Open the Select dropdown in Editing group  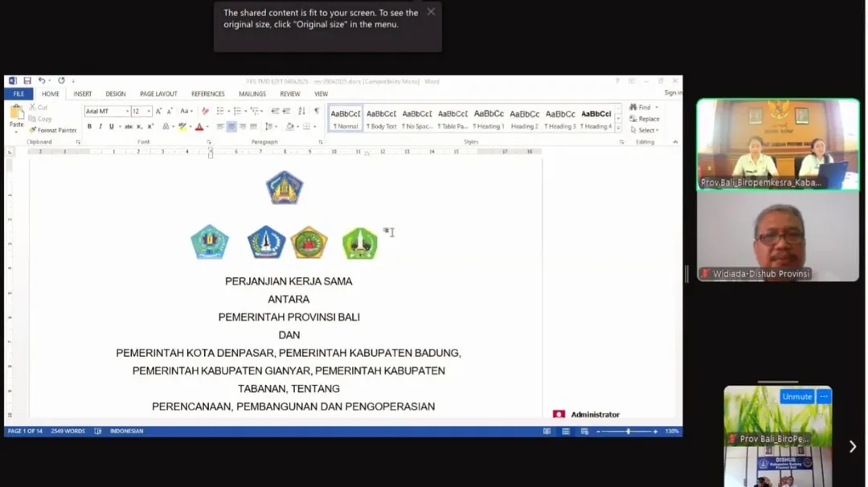coord(645,130)
